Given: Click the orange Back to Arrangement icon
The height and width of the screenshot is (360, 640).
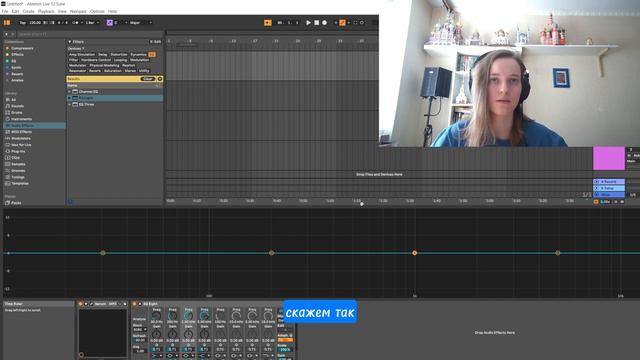Looking at the screenshot, I should [268, 22].
